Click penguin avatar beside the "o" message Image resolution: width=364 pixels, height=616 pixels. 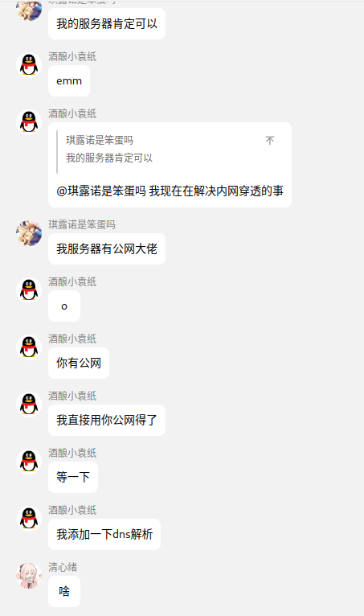(x=29, y=290)
